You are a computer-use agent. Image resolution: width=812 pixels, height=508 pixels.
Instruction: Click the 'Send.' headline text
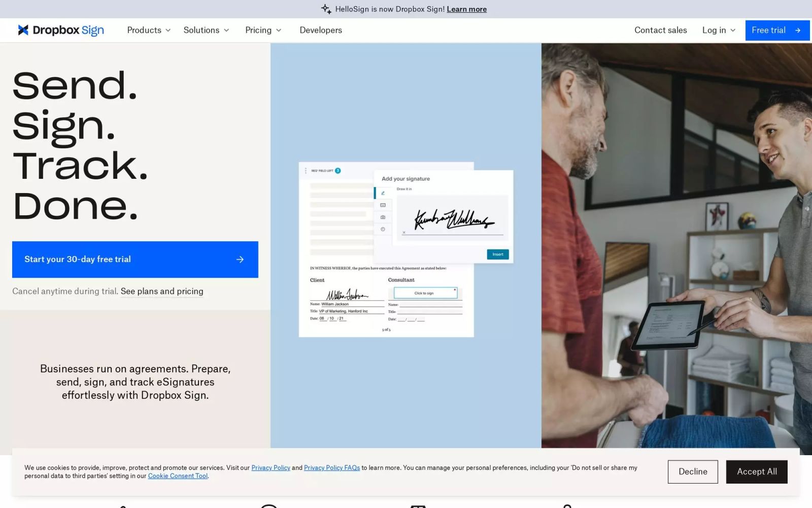tap(75, 85)
